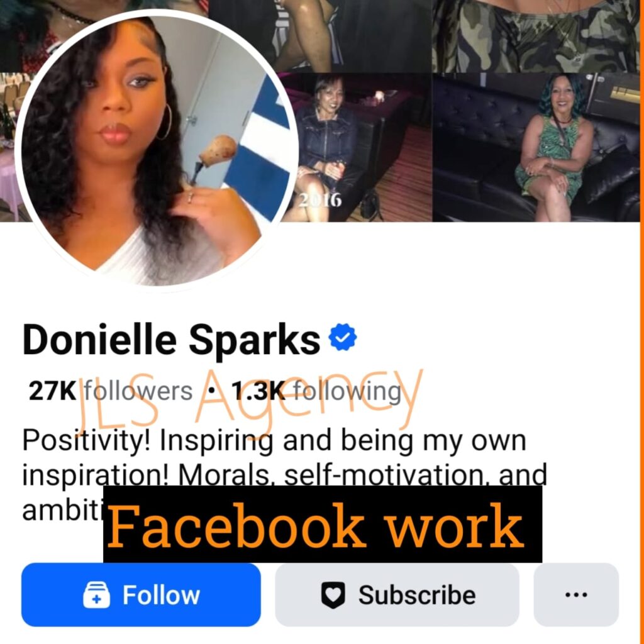This screenshot has width=644, height=644.
Task: Open the camouflage outfit cover photo
Action: [536, 36]
